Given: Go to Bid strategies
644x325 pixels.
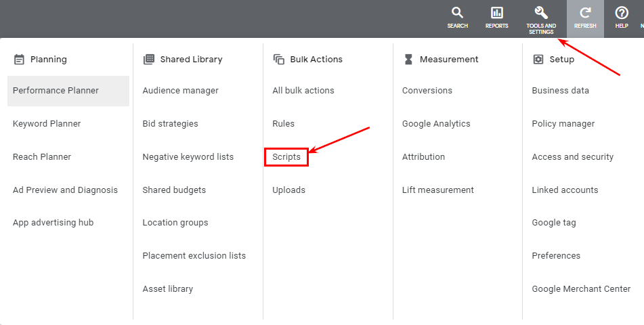Looking at the screenshot, I should (x=170, y=124).
